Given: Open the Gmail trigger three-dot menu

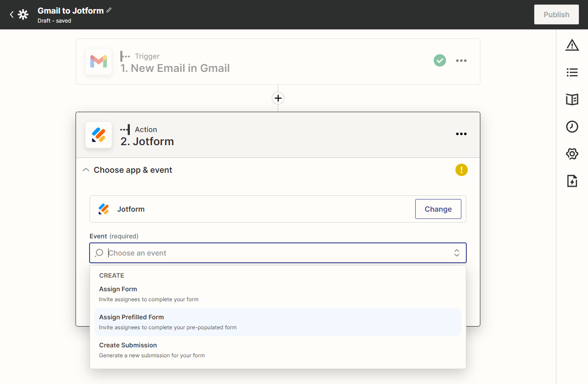Looking at the screenshot, I should [461, 61].
